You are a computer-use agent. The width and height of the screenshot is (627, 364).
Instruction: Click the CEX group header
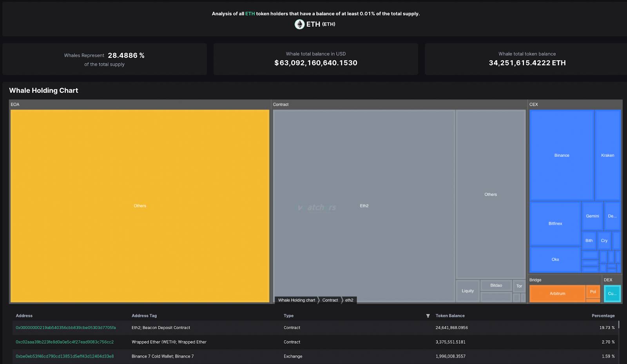575,105
